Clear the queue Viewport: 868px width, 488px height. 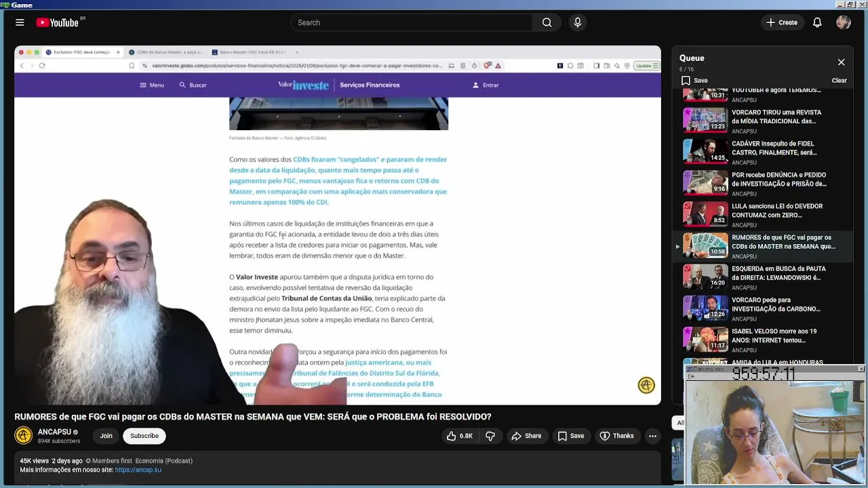[839, 80]
